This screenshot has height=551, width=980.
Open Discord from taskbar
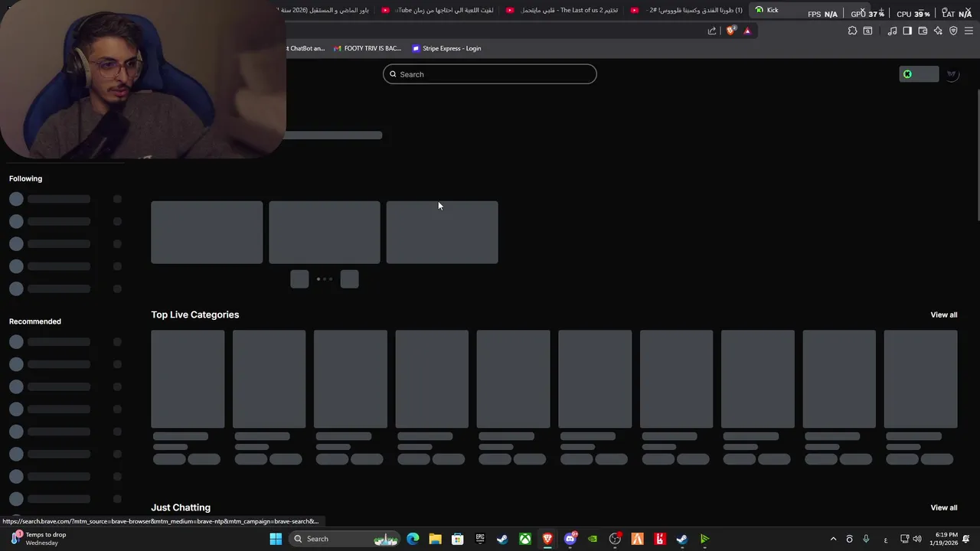pyautogui.click(x=570, y=539)
